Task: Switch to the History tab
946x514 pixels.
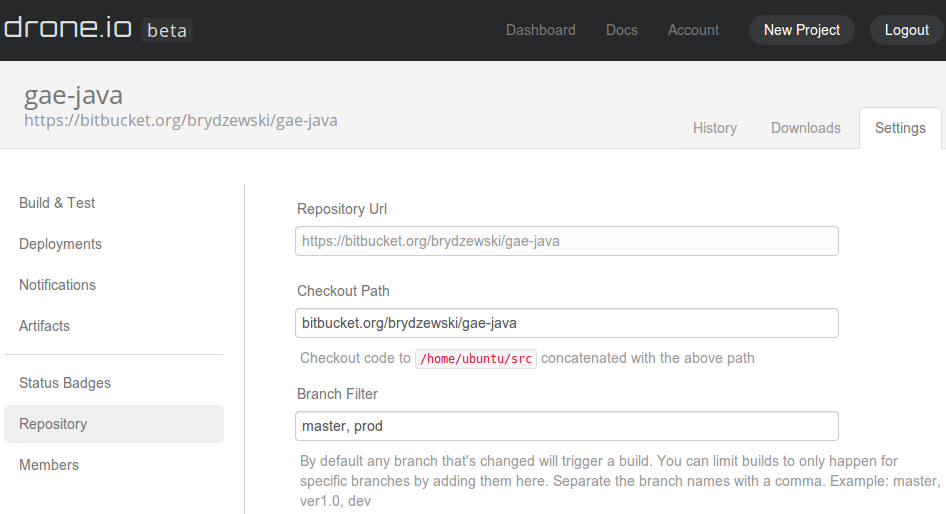Action: pos(714,128)
